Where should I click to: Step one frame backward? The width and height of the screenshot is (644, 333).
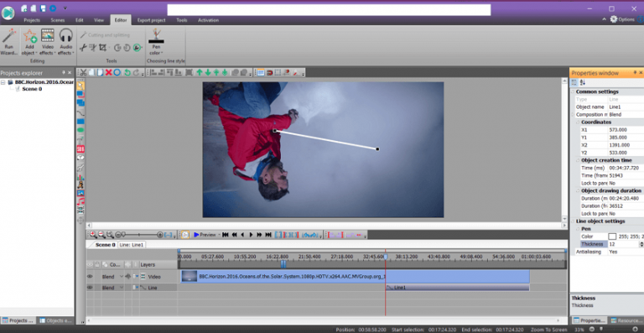click(242, 235)
